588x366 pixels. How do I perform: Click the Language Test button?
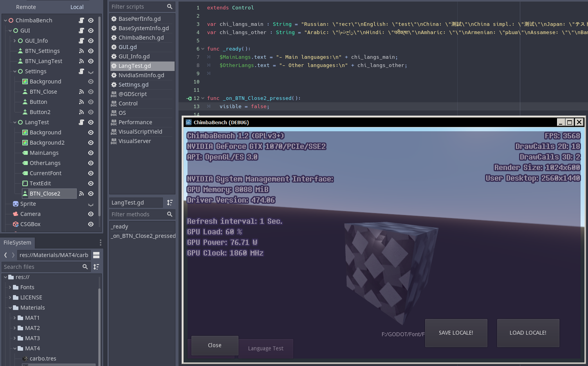(x=266, y=348)
